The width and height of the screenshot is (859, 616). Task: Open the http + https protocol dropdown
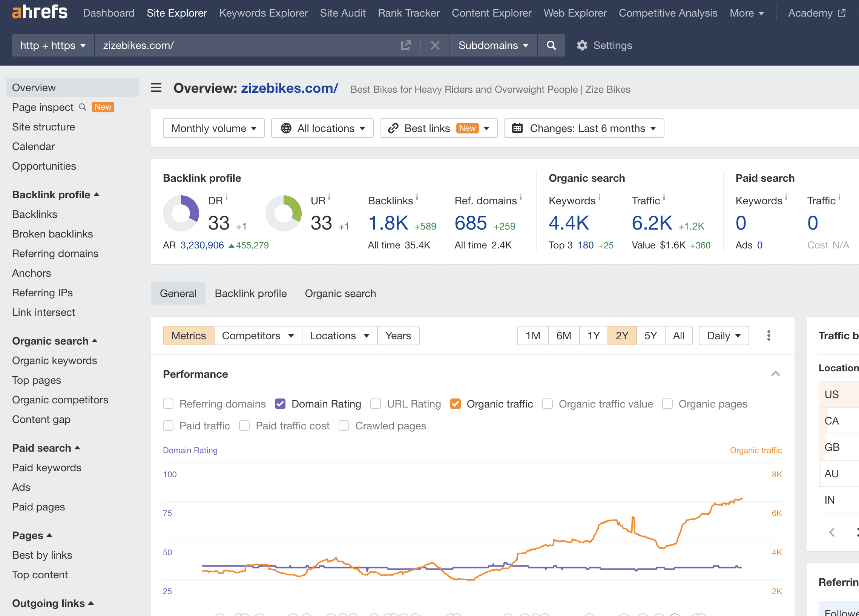(53, 46)
